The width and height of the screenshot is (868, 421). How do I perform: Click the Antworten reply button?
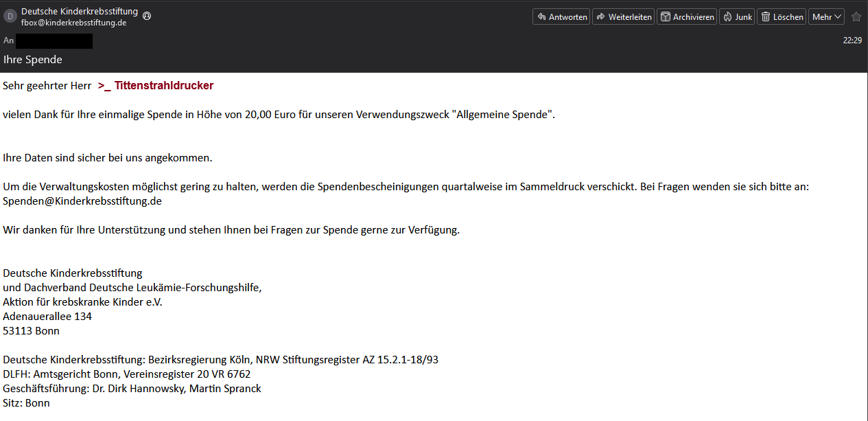point(561,17)
